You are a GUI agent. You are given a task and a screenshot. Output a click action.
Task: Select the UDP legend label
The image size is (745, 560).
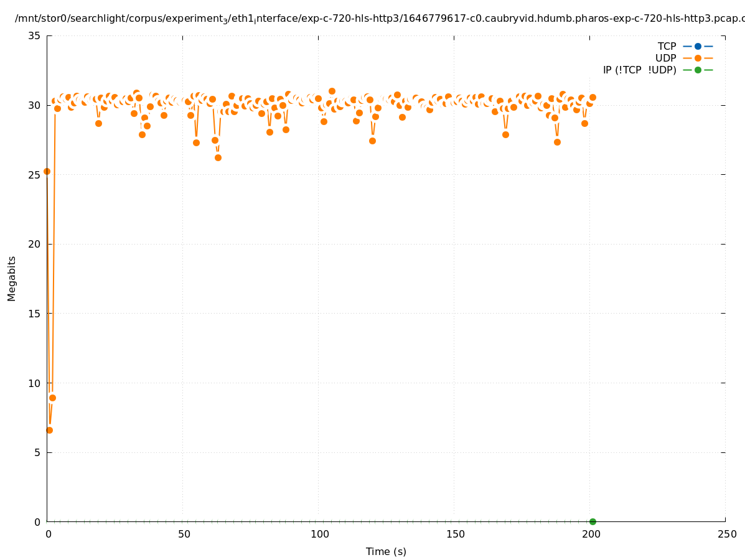click(x=665, y=58)
